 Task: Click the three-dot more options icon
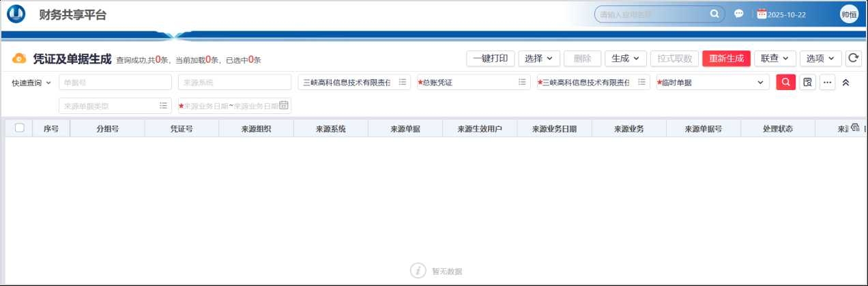click(x=828, y=83)
